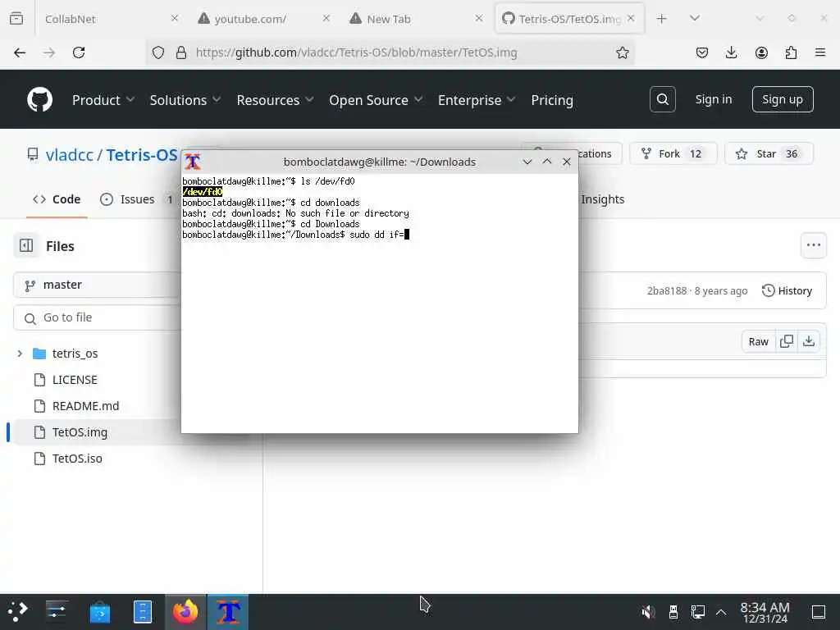Open the Issues repository tab
Screen dimensions: 840x630
(136, 199)
